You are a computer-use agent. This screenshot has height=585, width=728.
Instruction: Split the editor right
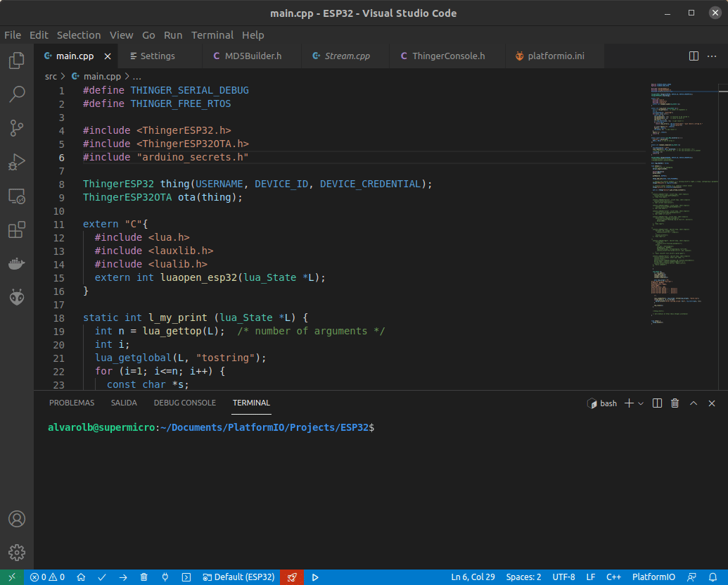[x=694, y=56]
